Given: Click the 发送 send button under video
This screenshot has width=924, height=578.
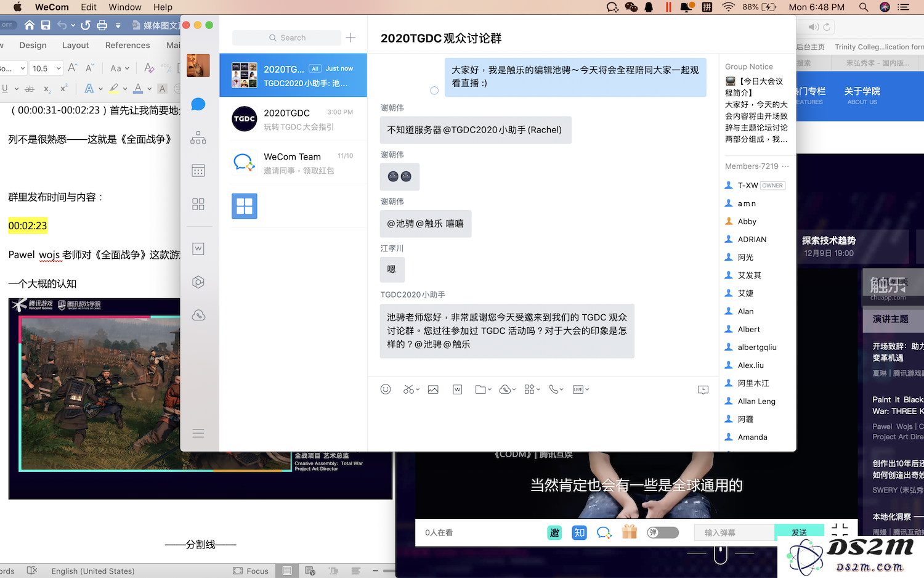Looking at the screenshot, I should (799, 532).
